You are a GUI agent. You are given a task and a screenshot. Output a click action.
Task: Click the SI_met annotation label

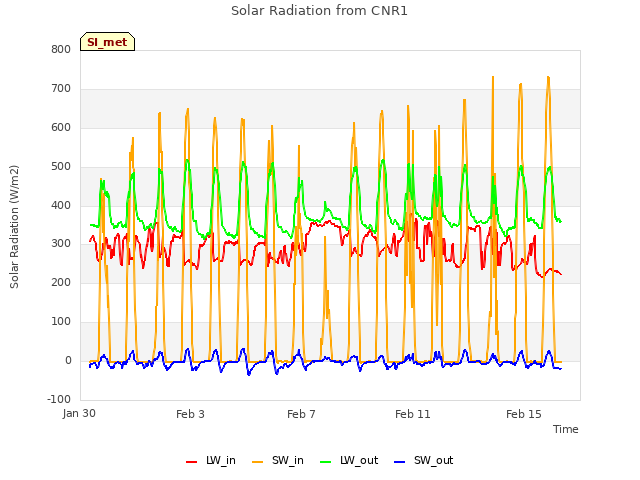[x=107, y=42]
